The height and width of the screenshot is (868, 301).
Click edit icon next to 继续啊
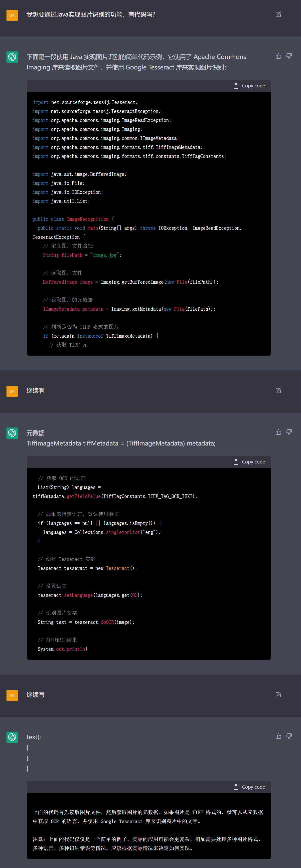pos(278,390)
